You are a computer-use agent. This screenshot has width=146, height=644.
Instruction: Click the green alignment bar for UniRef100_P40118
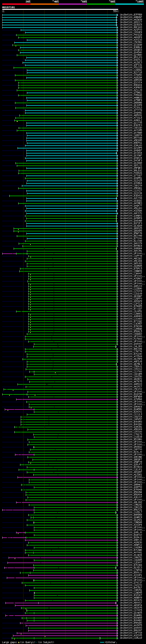tap(67, 35)
